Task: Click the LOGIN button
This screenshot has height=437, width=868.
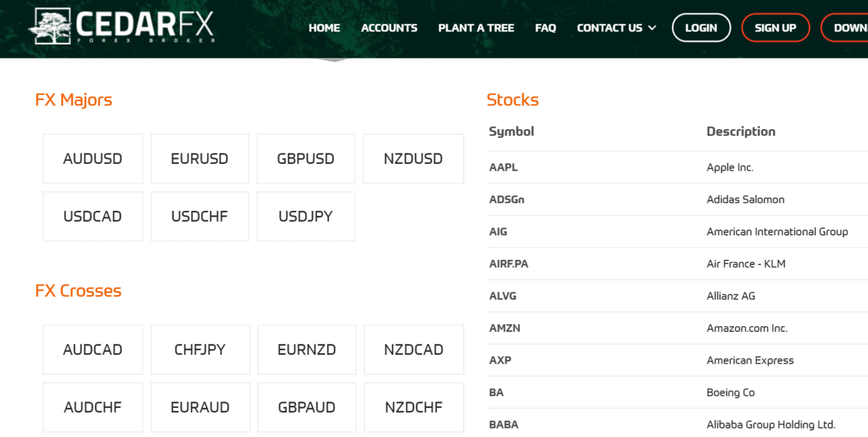Action: coord(700,27)
